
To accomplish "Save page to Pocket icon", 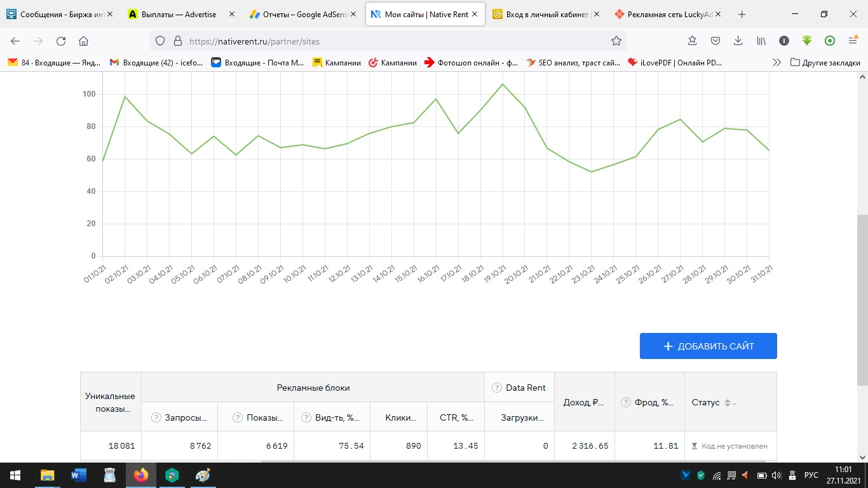I will [x=715, y=41].
